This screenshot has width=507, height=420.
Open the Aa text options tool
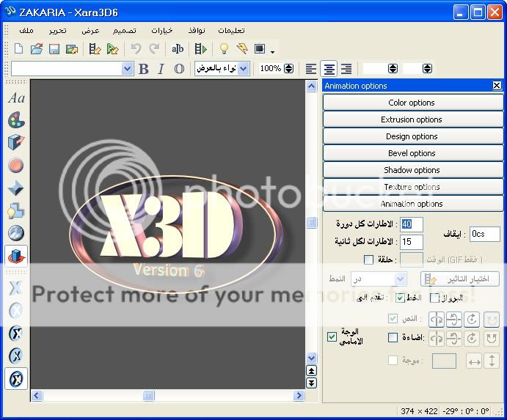pos(16,98)
